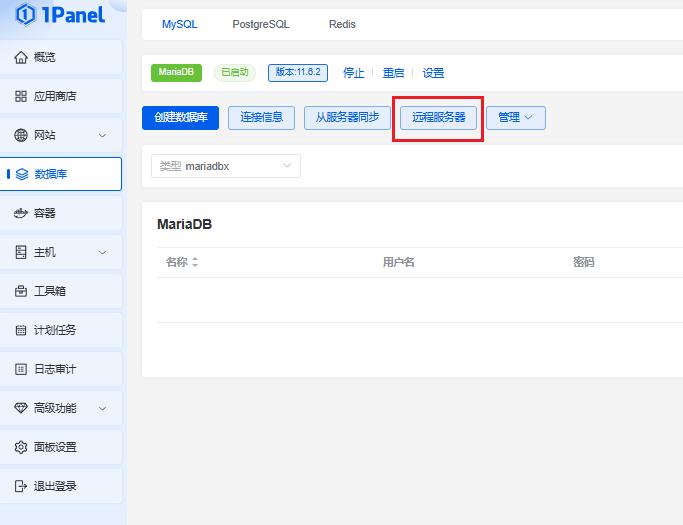Viewport: 683px width, 525px height.
Task: Click the 容器 docker icon
Action: 21,213
